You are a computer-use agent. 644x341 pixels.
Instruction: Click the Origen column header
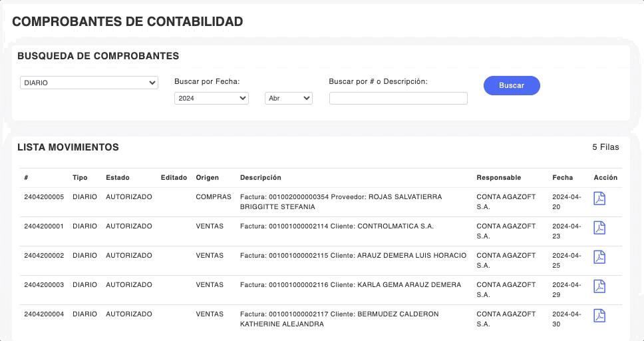(x=207, y=178)
